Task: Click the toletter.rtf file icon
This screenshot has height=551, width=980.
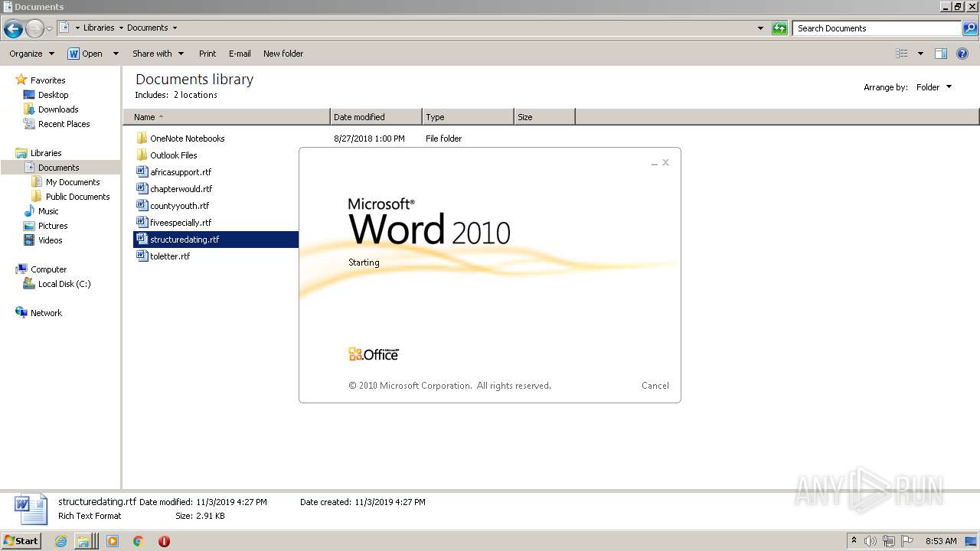Action: click(x=142, y=256)
